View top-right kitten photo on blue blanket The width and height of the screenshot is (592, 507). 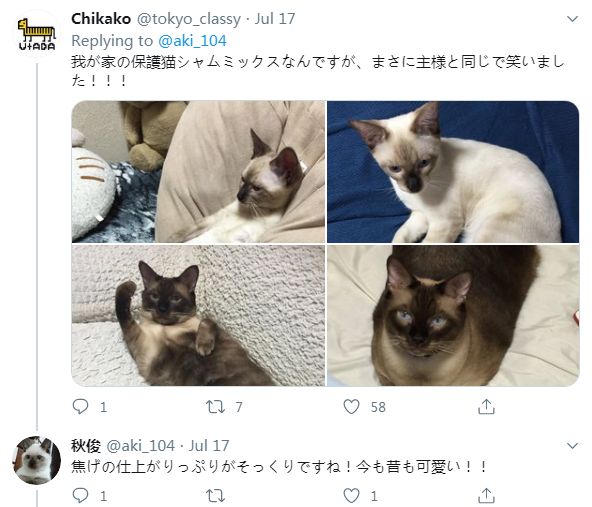tap(453, 172)
